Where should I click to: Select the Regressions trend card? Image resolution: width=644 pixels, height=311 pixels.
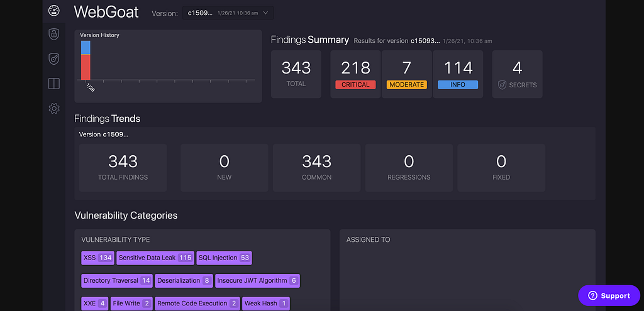tap(409, 167)
